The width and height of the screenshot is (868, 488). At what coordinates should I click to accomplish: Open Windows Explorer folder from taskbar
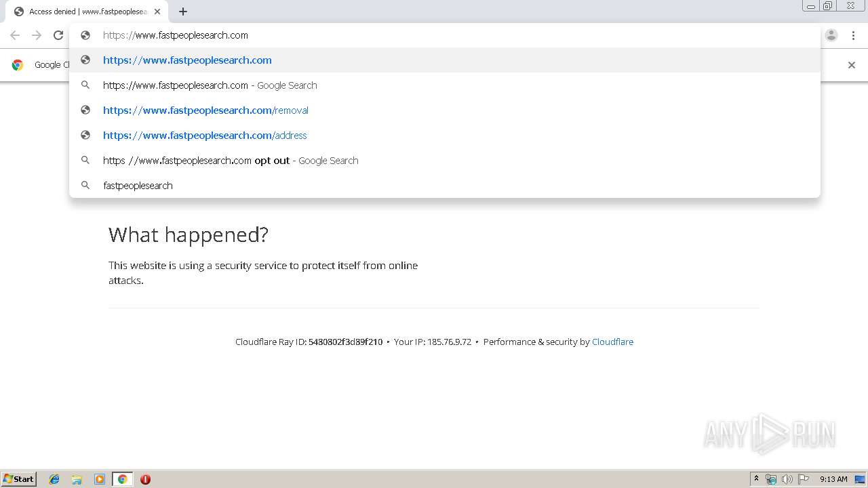click(77, 479)
